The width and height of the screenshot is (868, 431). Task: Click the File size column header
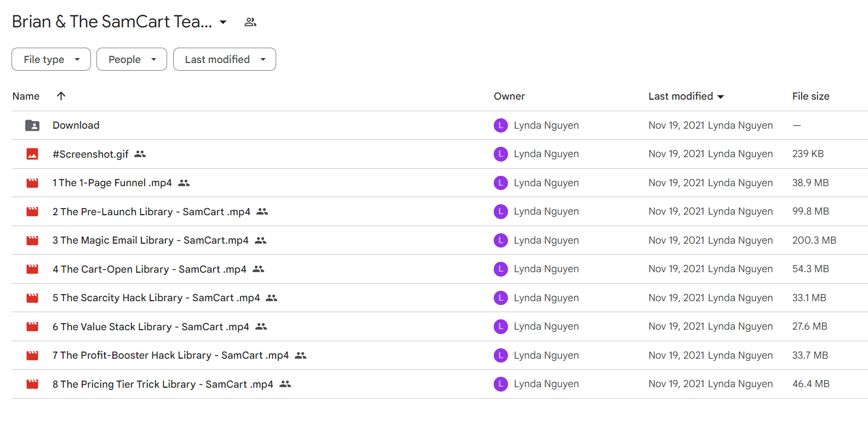[810, 96]
